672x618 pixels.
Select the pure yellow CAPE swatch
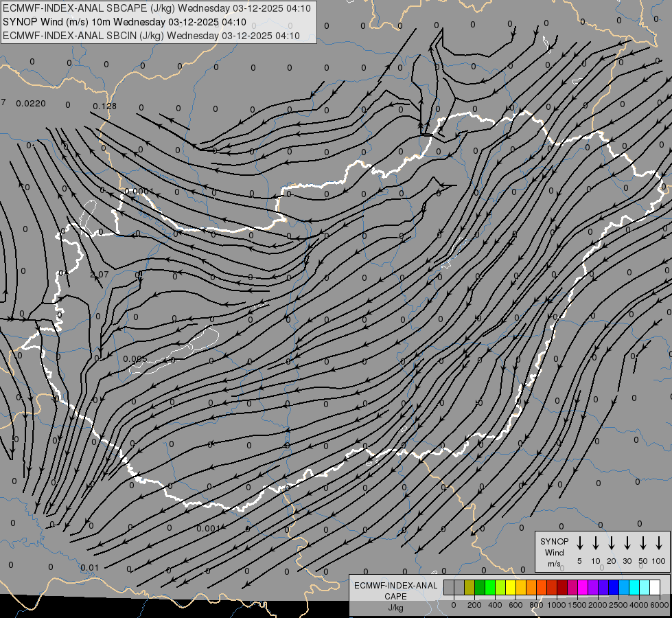tap(511, 587)
